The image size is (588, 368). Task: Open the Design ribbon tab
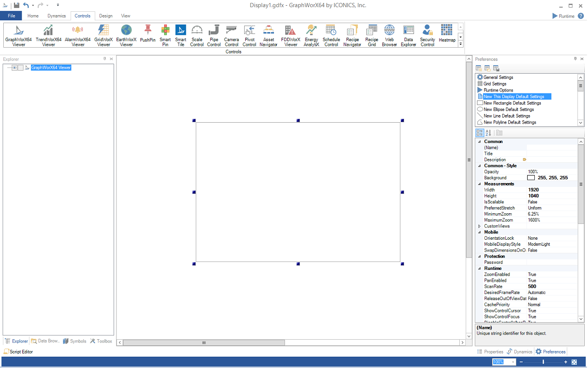[x=106, y=16]
